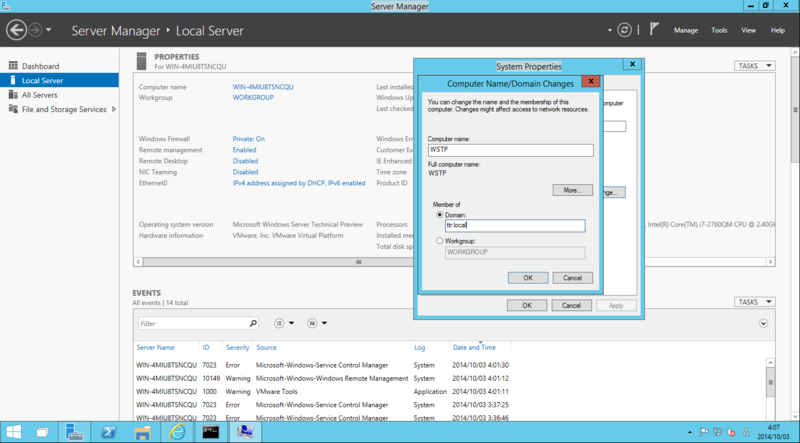Image resolution: width=800 pixels, height=443 pixels.
Task: Sort events by ID column
Action: click(206, 347)
